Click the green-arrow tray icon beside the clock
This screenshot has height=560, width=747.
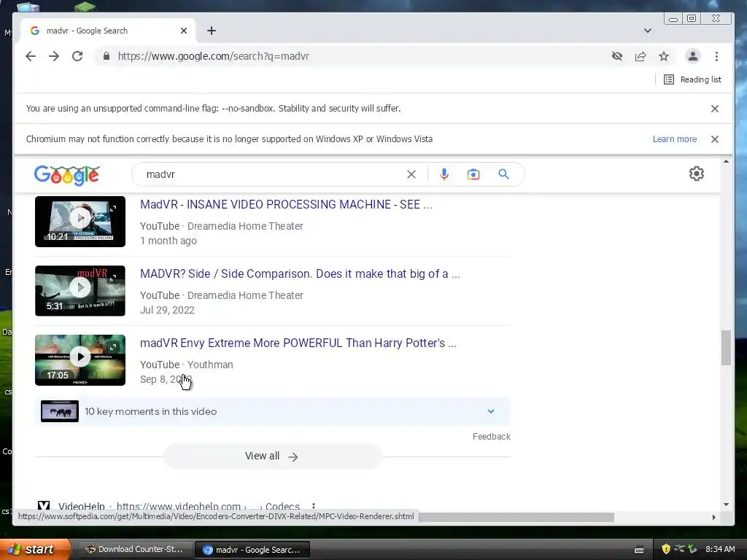tap(692, 549)
